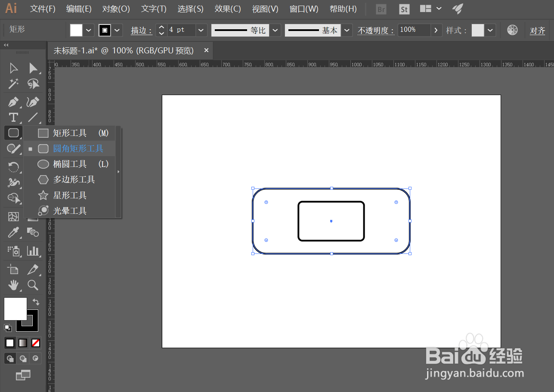Enable Draw Behind mode
Screen dimensions: 554x392
pyautogui.click(x=23, y=358)
